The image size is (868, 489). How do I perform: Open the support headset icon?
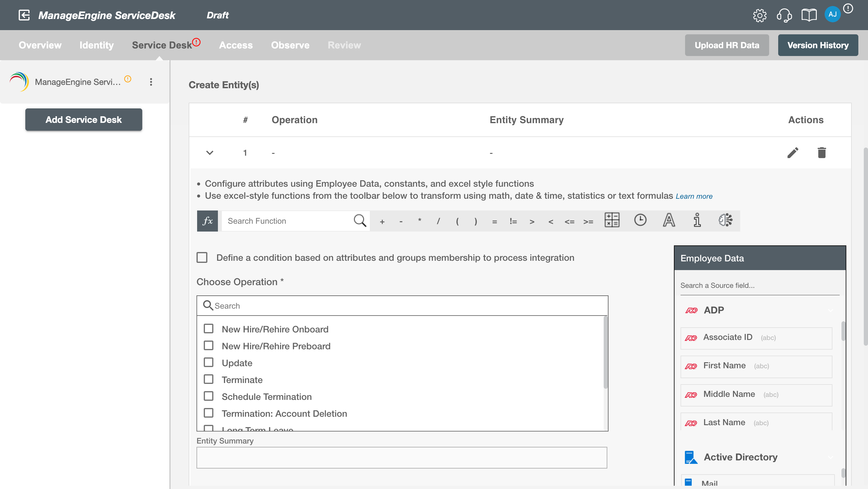(x=784, y=15)
